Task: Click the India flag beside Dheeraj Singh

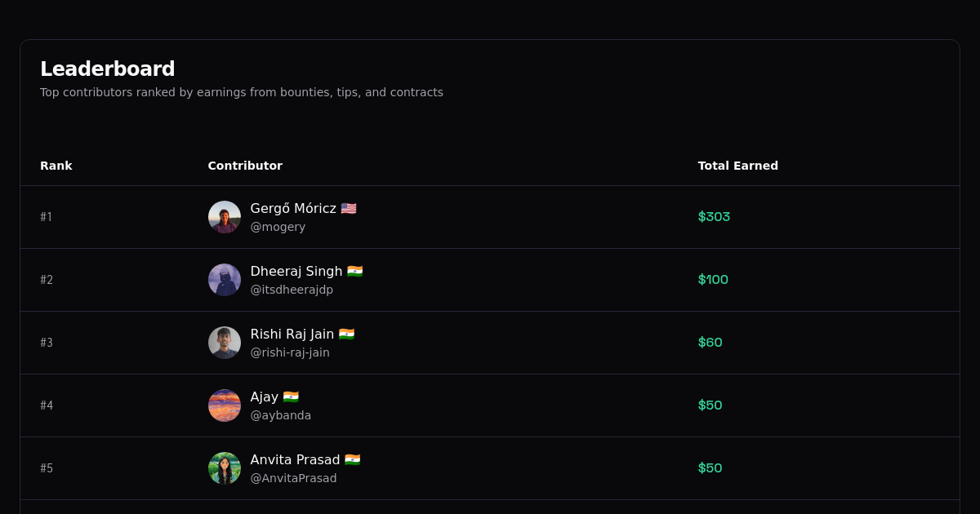Action: (355, 271)
